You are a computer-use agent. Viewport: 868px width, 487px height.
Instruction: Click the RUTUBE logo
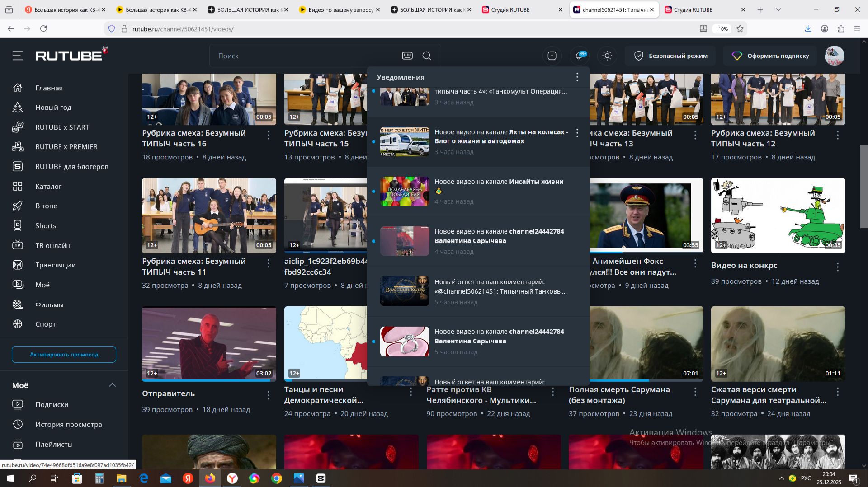click(72, 54)
